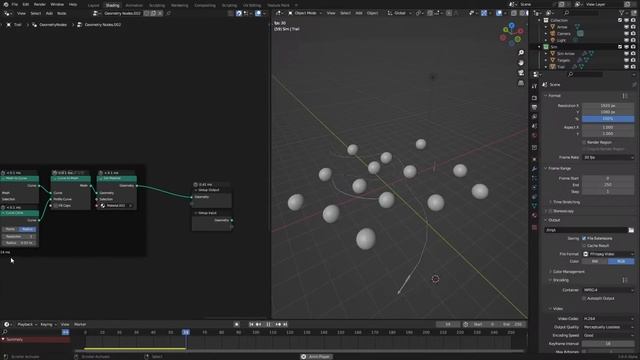
Task: Enable Cache Result checkbox
Action: coord(584,246)
